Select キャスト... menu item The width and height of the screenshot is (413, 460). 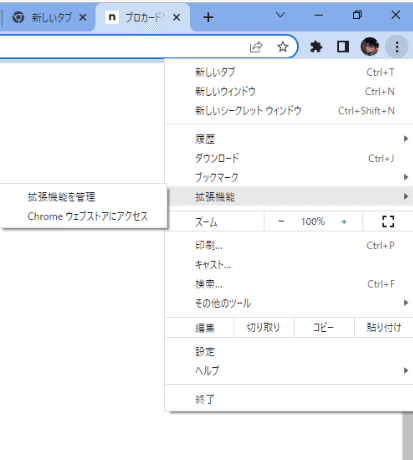tap(289, 265)
